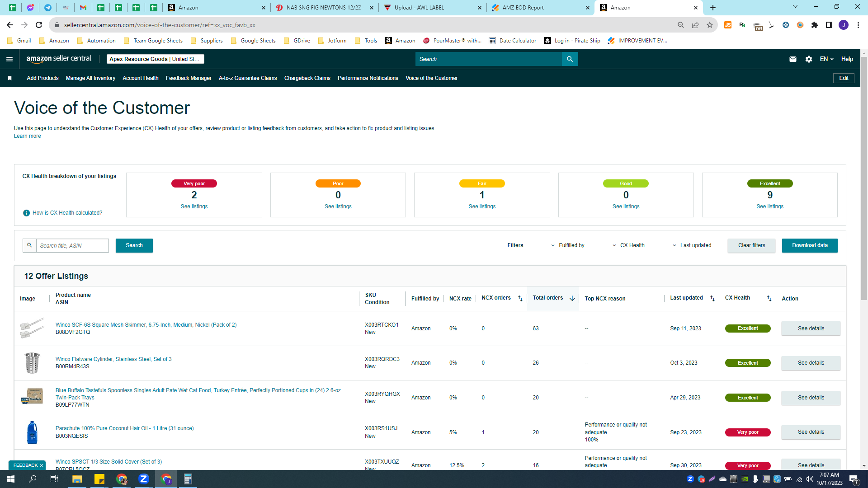Screen dimensions: 868x488
Task: Reload the page
Action: (x=39, y=25)
